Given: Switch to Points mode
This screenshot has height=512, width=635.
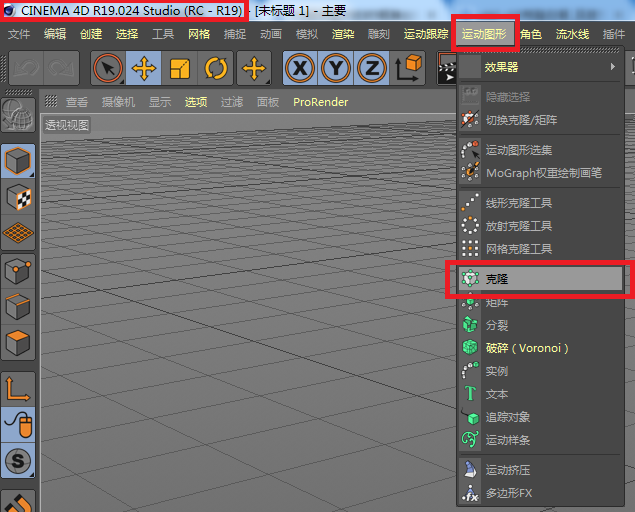Looking at the screenshot, I should click(x=18, y=271).
